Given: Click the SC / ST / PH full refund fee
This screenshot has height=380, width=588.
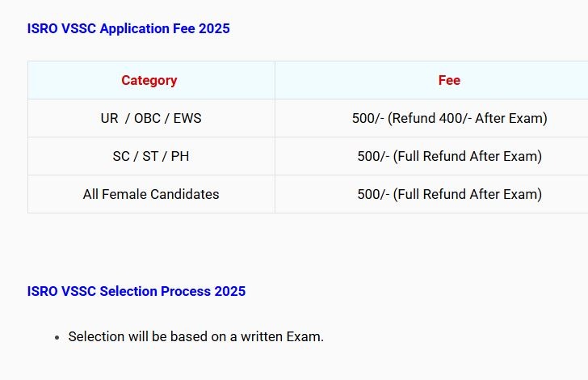Looking at the screenshot, I should [x=431, y=156].
